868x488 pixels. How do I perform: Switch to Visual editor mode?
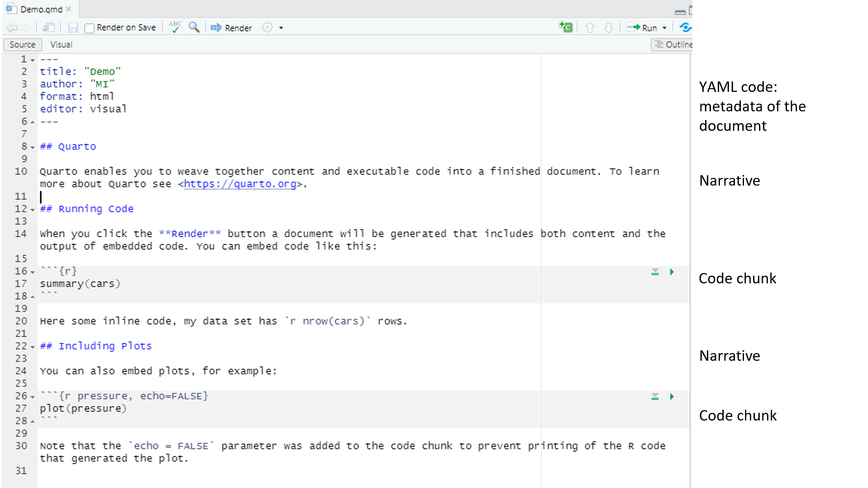pyautogui.click(x=61, y=44)
